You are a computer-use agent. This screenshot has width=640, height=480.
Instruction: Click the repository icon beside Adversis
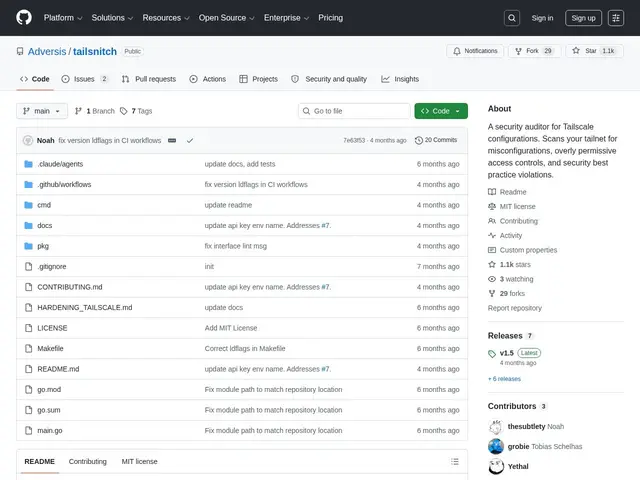pos(20,51)
